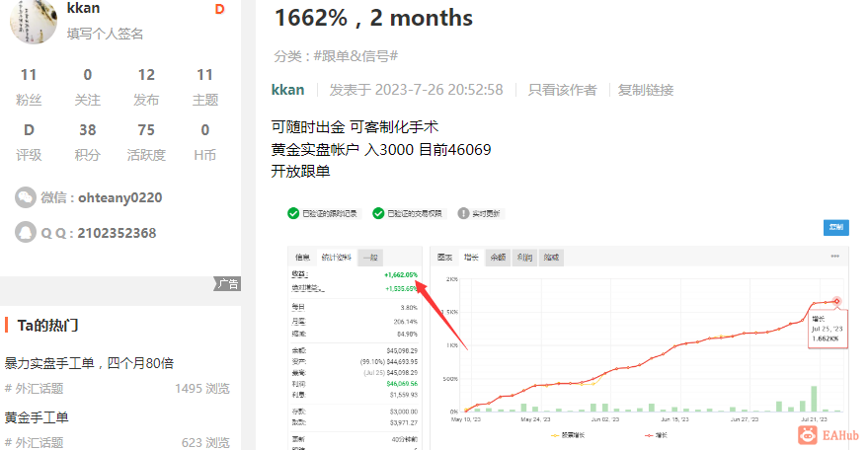Click the green check beside verified trading privileges

(x=378, y=213)
